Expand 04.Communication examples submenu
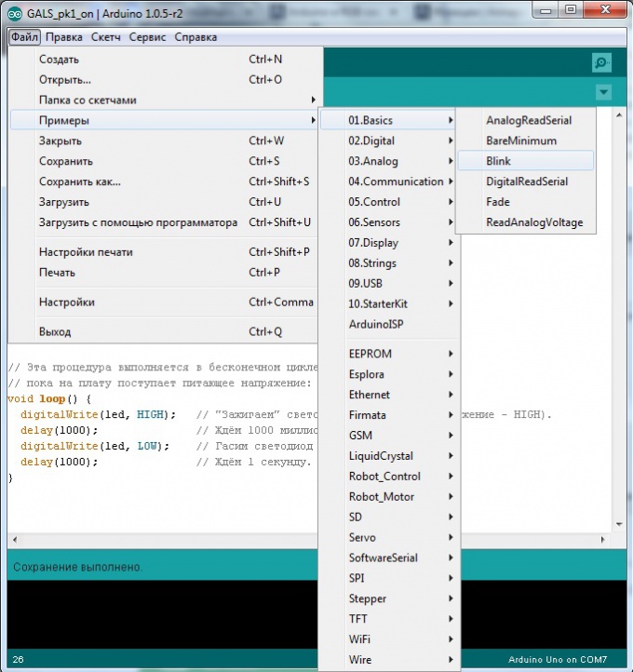The width and height of the screenshot is (633, 672). click(389, 181)
